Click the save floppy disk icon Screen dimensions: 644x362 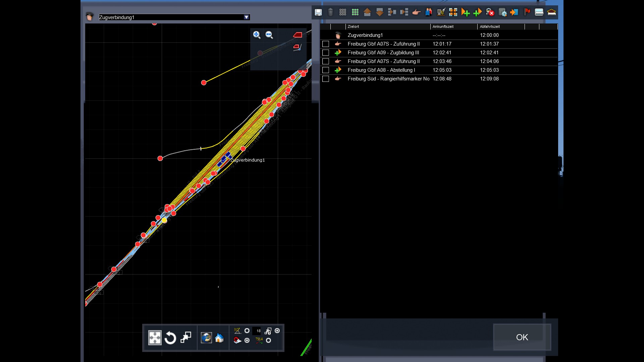(x=318, y=12)
